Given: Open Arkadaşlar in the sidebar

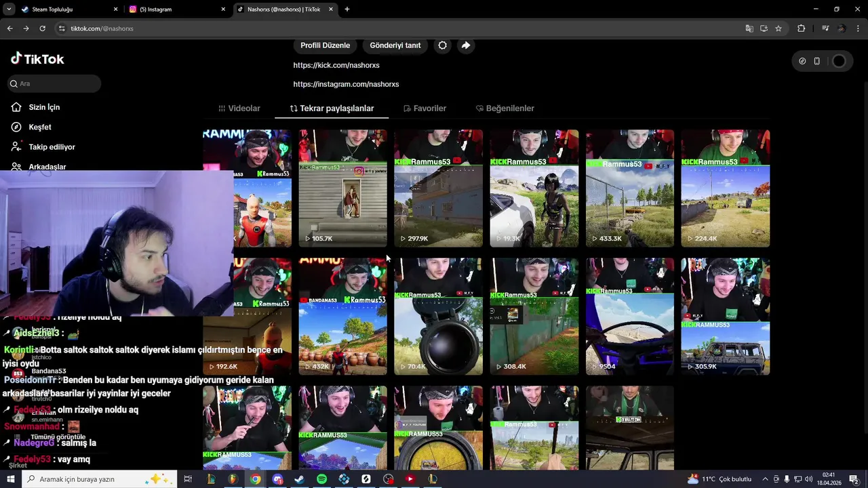Looking at the screenshot, I should click(47, 166).
